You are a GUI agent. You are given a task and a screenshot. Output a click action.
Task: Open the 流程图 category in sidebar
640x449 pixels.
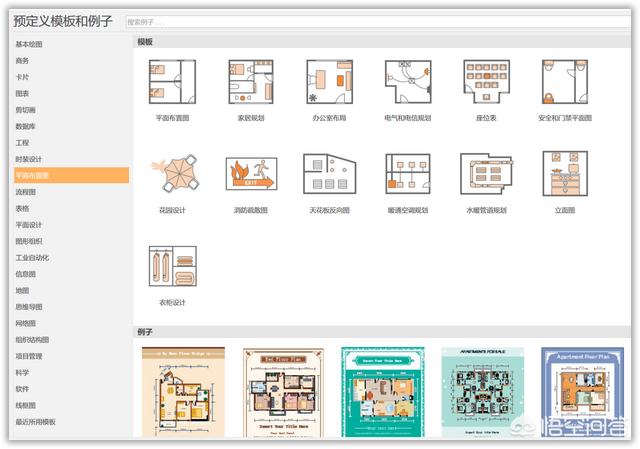pyautogui.click(x=25, y=191)
